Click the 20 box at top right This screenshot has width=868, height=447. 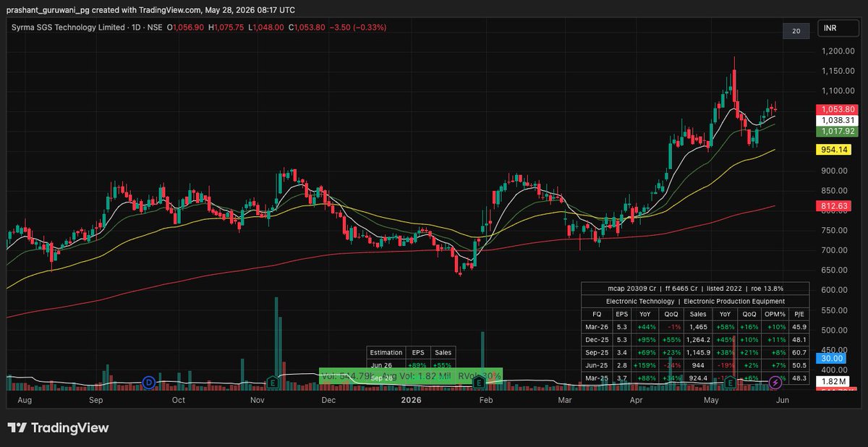796,31
